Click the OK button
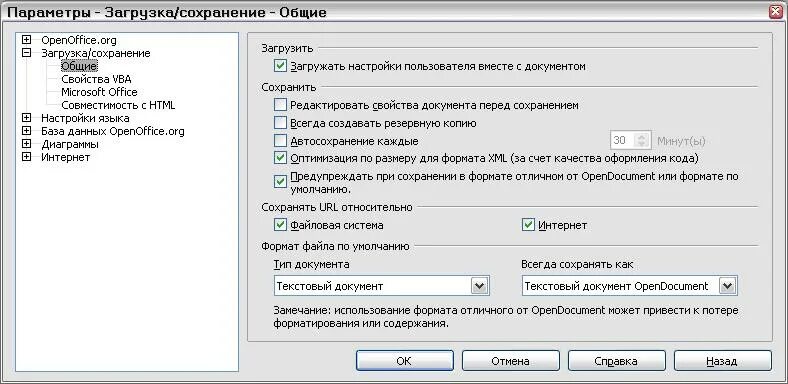The width and height of the screenshot is (788, 384). (405, 361)
